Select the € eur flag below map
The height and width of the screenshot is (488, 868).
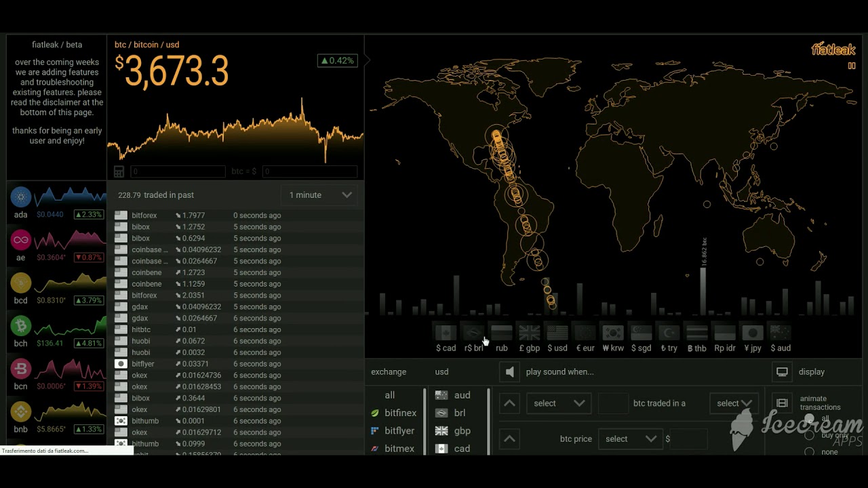point(585,333)
